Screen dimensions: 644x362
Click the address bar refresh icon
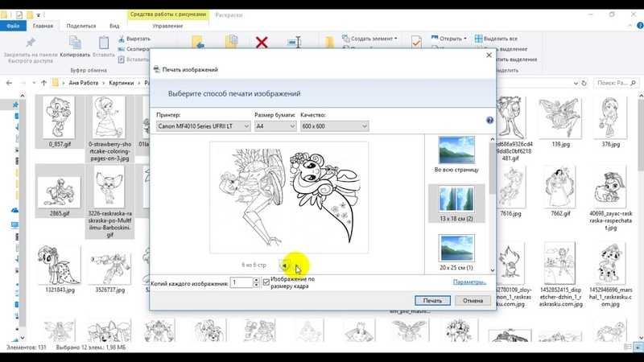coord(584,83)
